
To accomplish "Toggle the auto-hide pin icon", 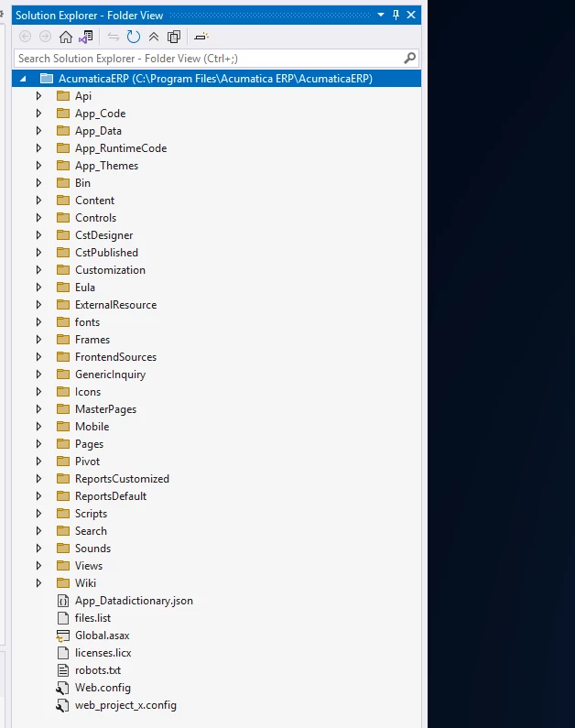I will coord(396,15).
